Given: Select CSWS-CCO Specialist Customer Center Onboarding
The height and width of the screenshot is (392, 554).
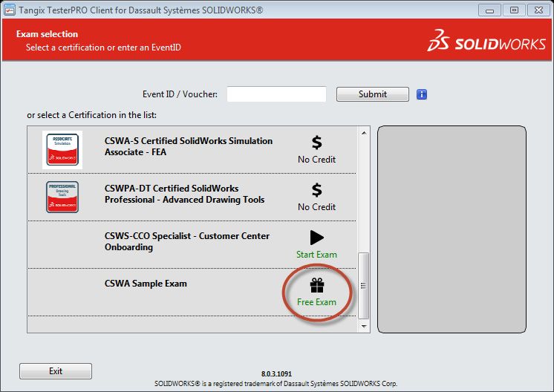Looking at the screenshot, I should [x=192, y=245].
